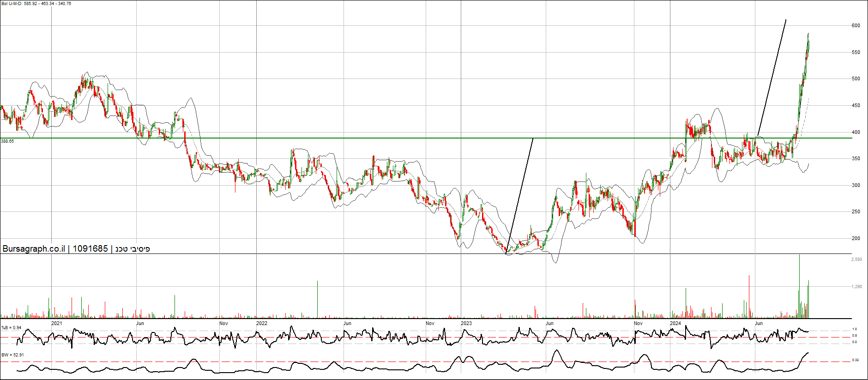Screen dimensions: 868x380
Task: Jump to the 2024 year marker
Action: (675, 323)
